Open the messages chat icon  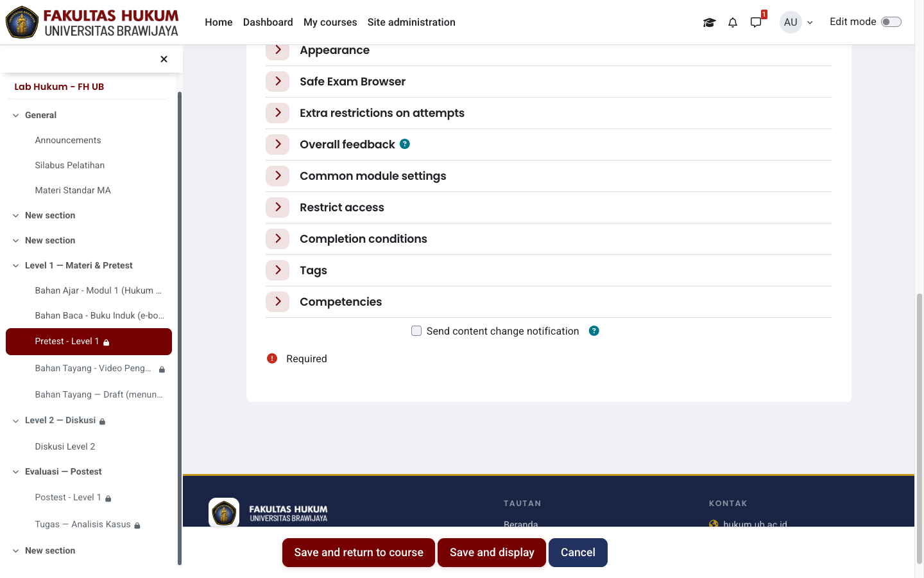[756, 22]
